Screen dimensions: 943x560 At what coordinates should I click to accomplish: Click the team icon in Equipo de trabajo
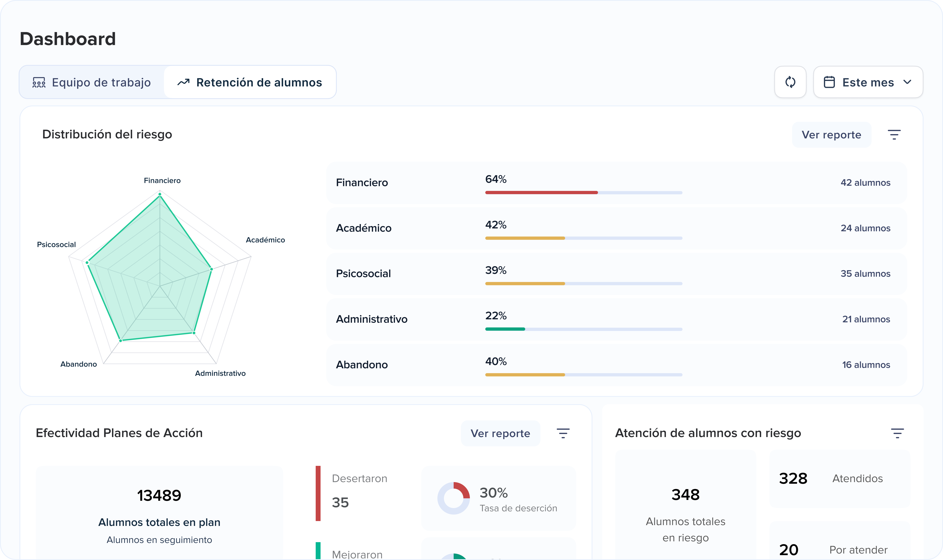click(39, 82)
